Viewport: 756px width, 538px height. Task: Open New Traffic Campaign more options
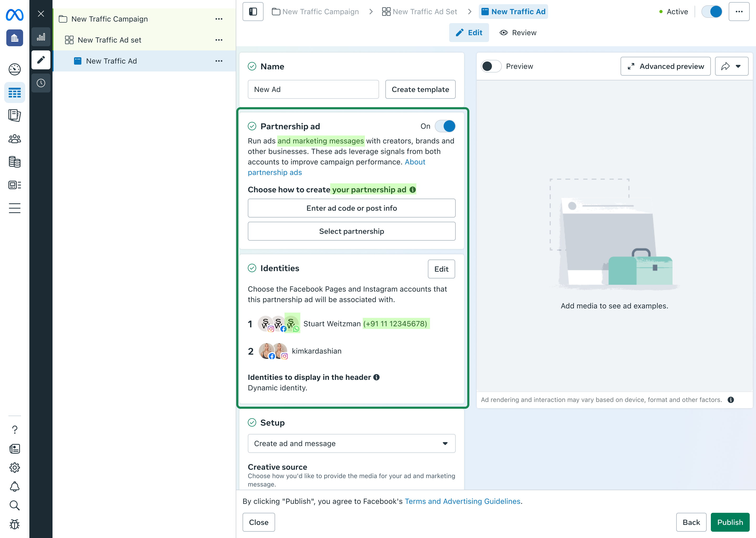pyautogui.click(x=219, y=19)
